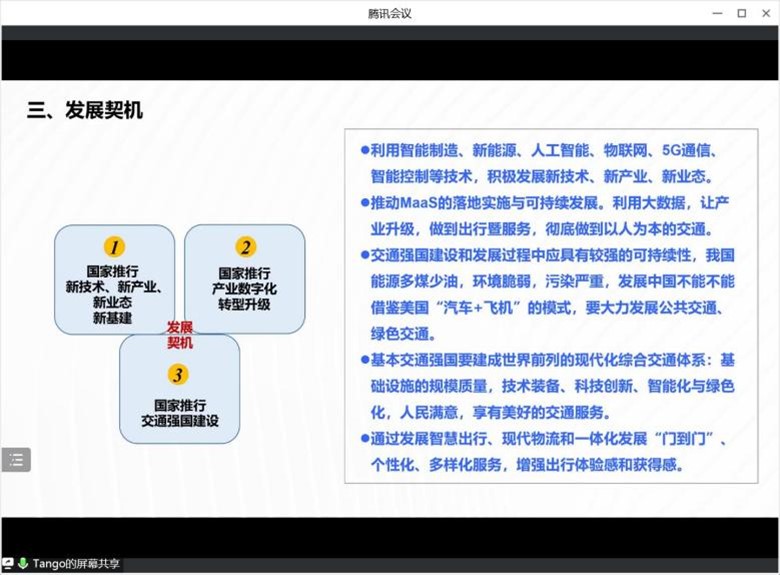Click the slide heading "三、发展契机"
This screenshot has width=780, height=575.
click(85, 110)
